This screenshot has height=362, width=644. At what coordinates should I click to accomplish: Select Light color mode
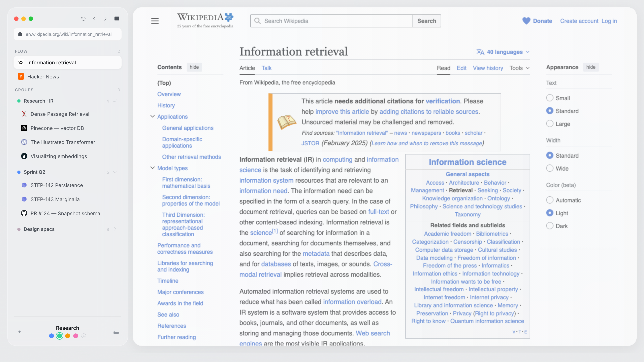(x=549, y=213)
